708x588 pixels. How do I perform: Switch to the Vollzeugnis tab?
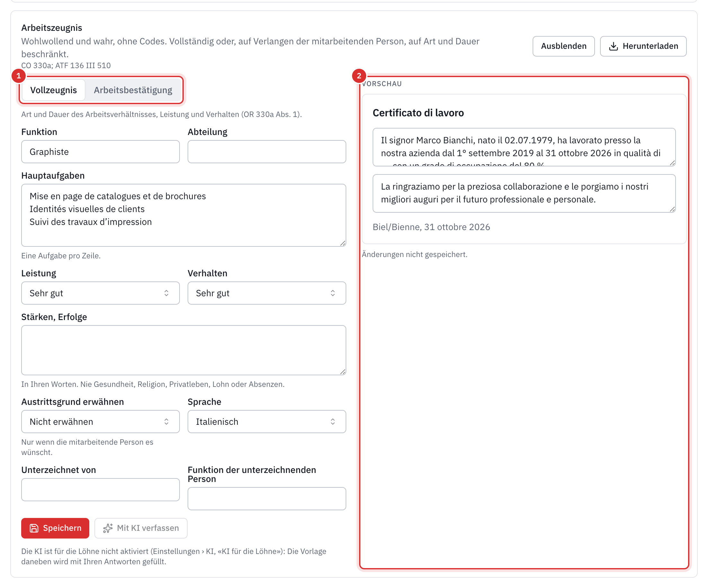tap(53, 90)
